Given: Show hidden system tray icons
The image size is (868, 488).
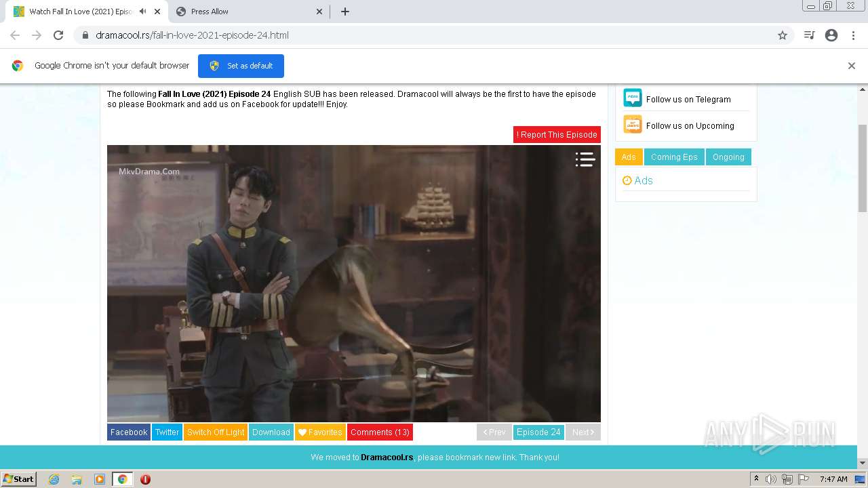Looking at the screenshot, I should [756, 479].
